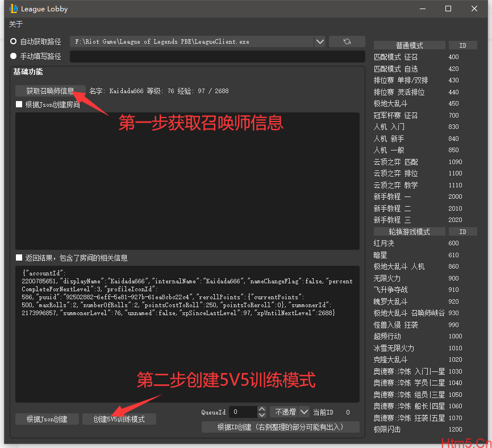The width and height of the screenshot is (492, 448).
Task: Click the 获取召唤师信息 button
Action: pos(50,91)
